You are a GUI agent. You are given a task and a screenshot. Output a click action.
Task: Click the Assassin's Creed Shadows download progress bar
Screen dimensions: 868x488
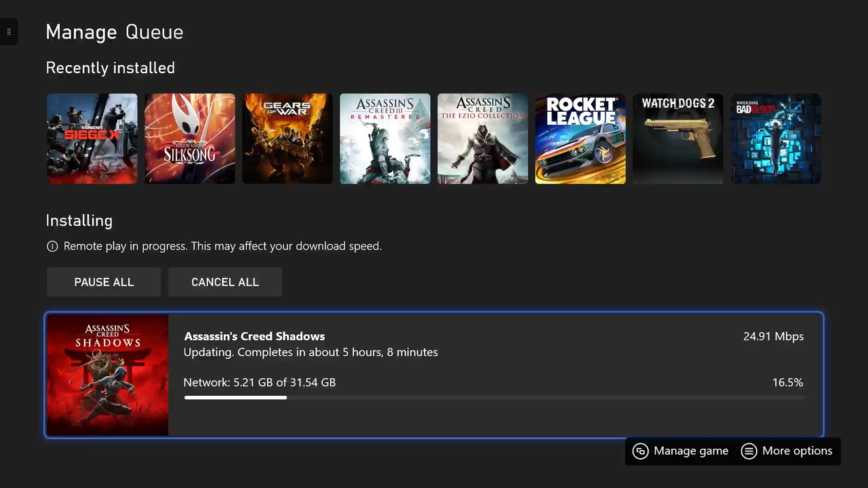(x=494, y=398)
